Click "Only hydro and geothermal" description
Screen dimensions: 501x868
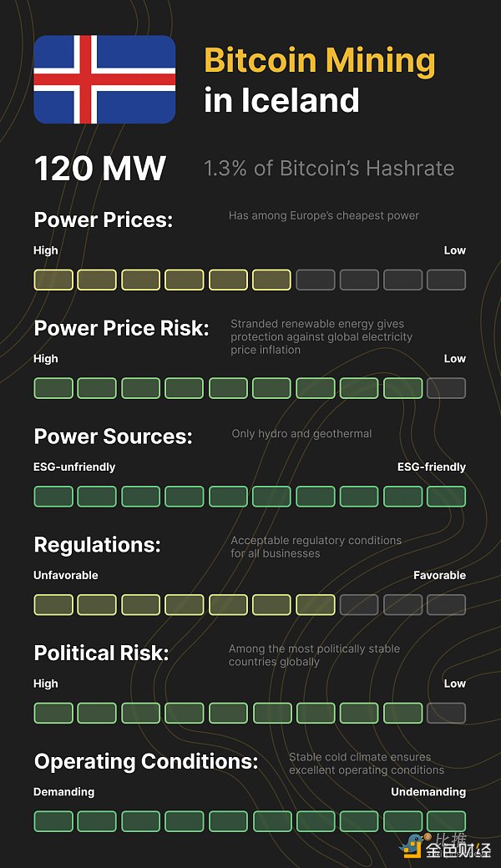[x=301, y=434]
